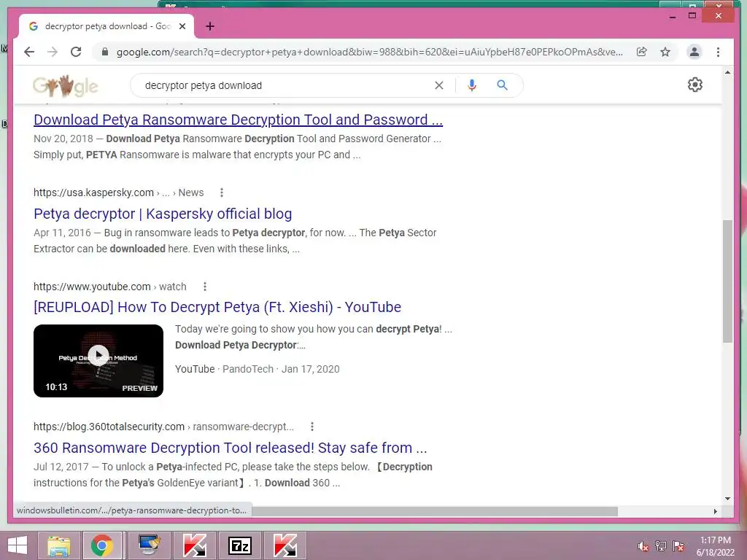The width and height of the screenshot is (747, 560).
Task: Click the address bar URL
Action: point(370,52)
